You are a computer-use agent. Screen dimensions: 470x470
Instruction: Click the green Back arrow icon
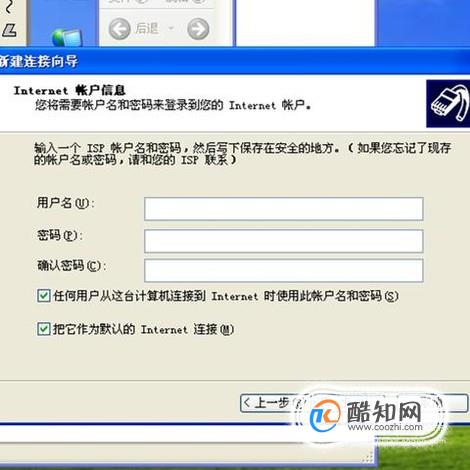click(119, 29)
